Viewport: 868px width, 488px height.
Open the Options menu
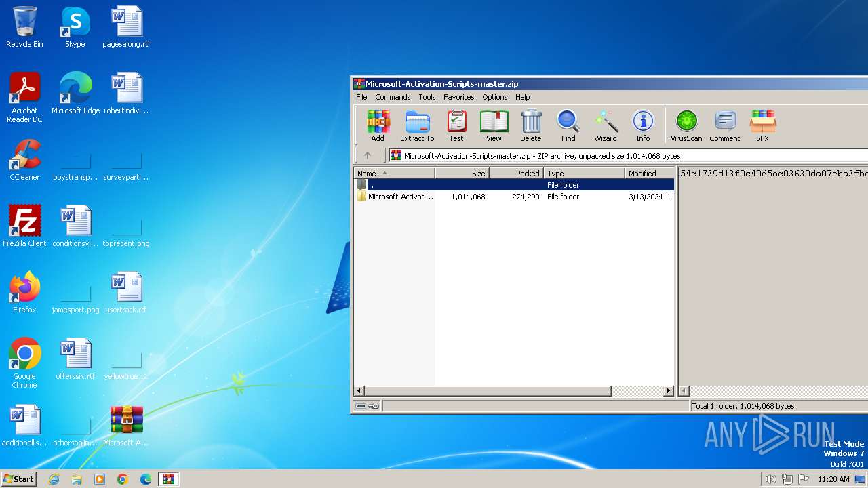495,97
